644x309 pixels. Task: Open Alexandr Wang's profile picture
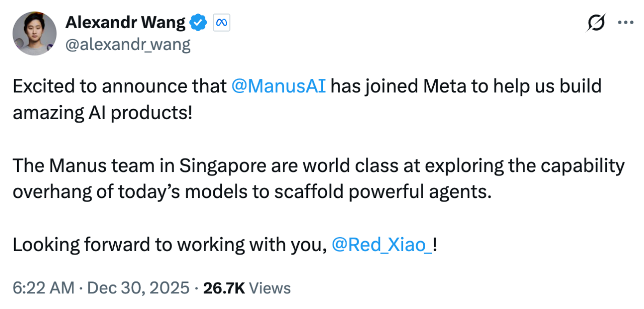coord(35,33)
